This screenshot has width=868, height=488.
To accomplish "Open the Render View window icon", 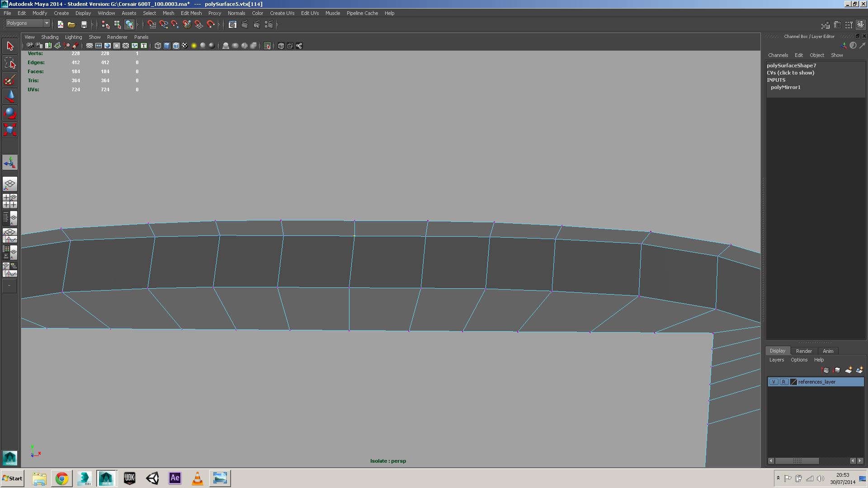I will [x=232, y=24].
